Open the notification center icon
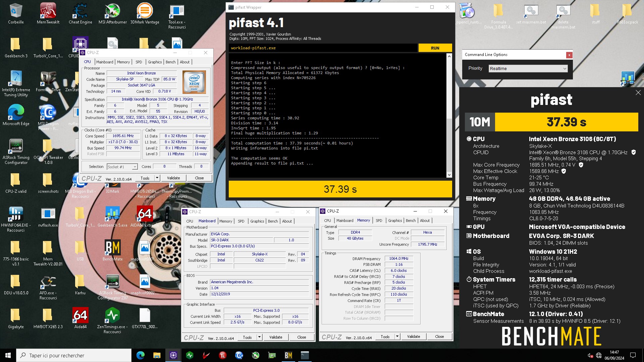 [633, 355]
